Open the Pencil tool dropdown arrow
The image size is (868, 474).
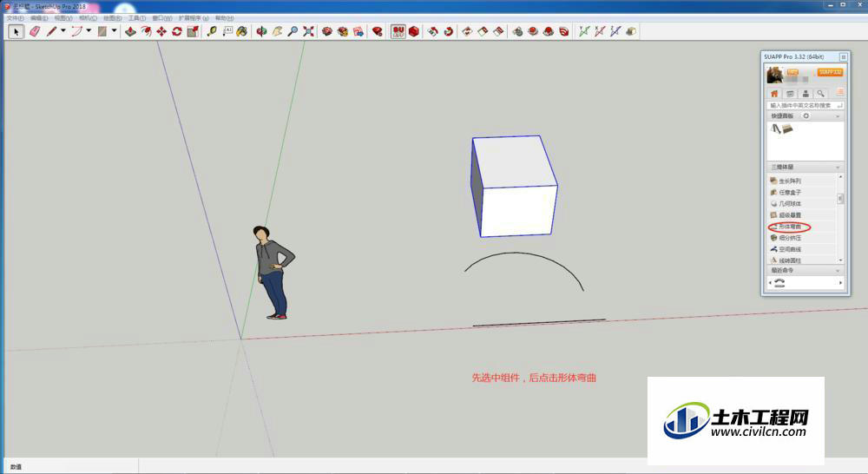pyautogui.click(x=63, y=31)
